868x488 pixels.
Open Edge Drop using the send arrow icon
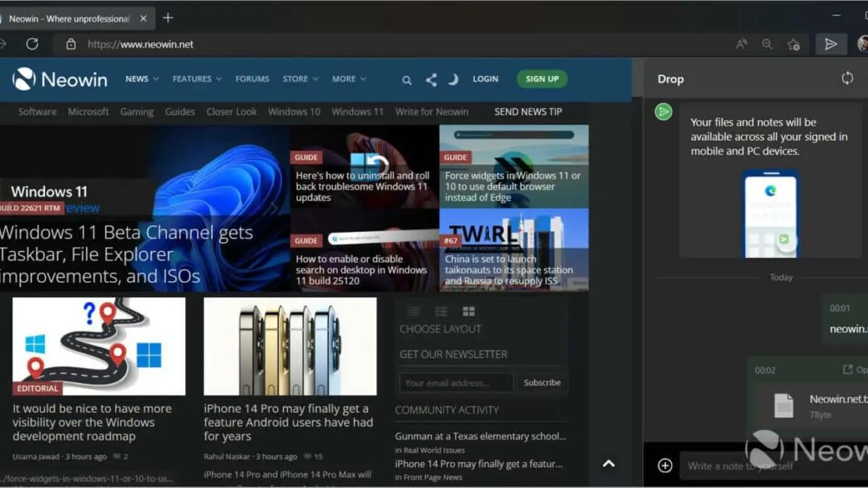tap(831, 43)
